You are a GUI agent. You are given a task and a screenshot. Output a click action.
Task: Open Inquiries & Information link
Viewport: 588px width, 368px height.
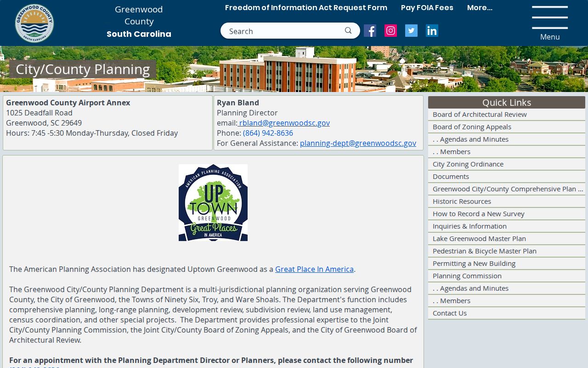507,226
